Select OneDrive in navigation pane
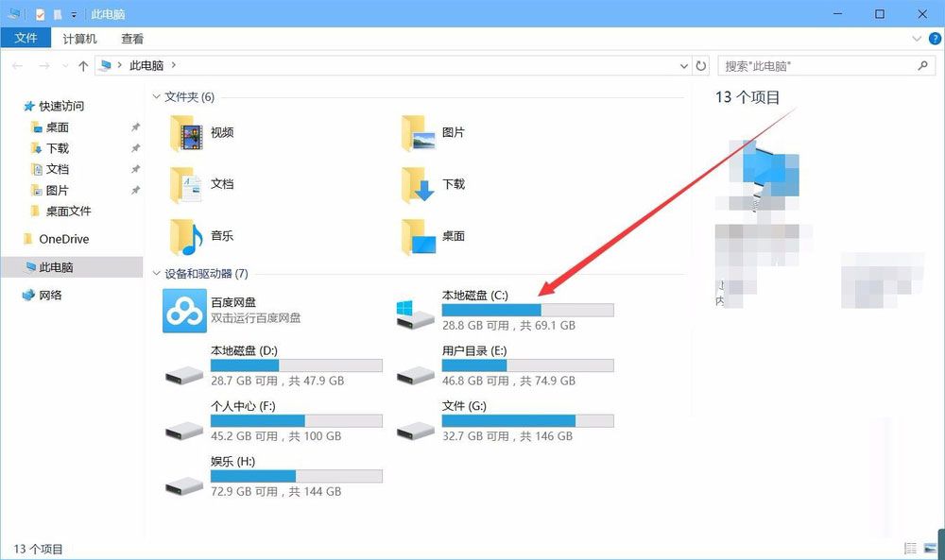Viewport: 945px width, 560px height. 63,239
